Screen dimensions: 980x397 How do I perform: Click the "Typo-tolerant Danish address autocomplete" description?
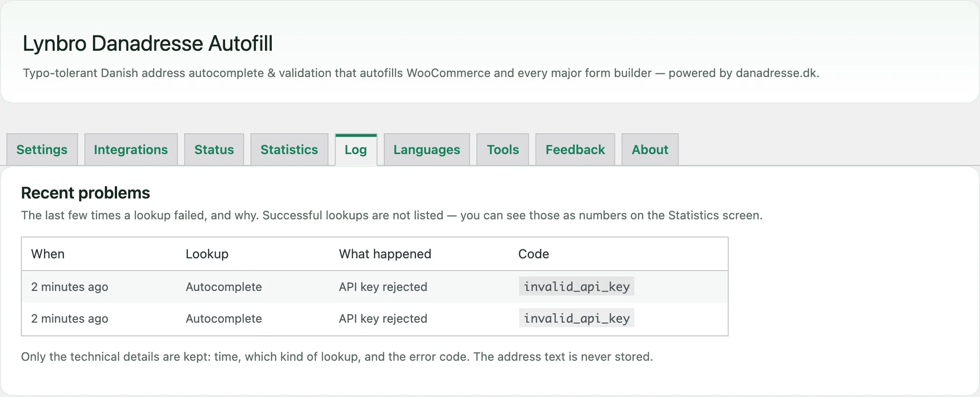click(x=421, y=73)
